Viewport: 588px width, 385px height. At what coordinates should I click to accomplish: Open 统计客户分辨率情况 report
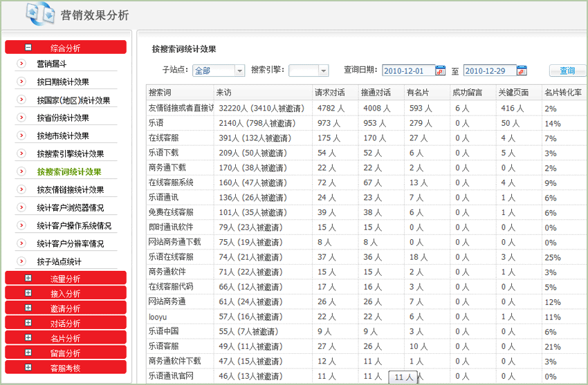[x=71, y=244]
